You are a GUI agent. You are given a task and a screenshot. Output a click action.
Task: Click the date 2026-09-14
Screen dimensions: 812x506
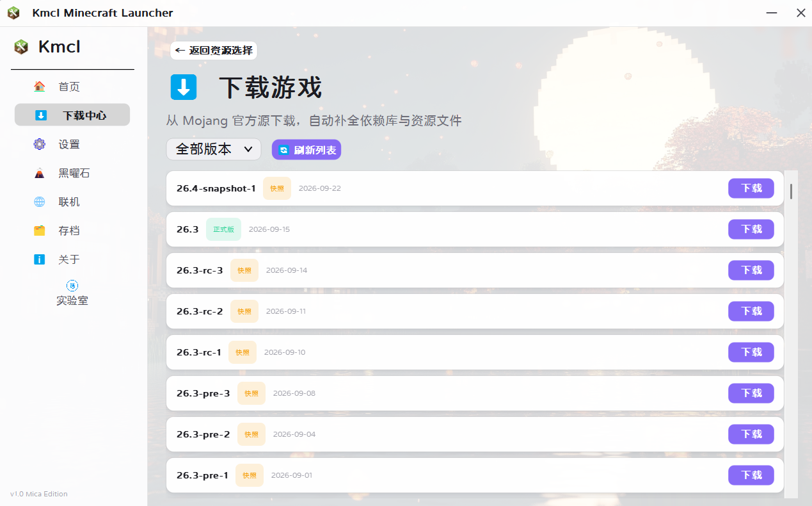point(287,270)
